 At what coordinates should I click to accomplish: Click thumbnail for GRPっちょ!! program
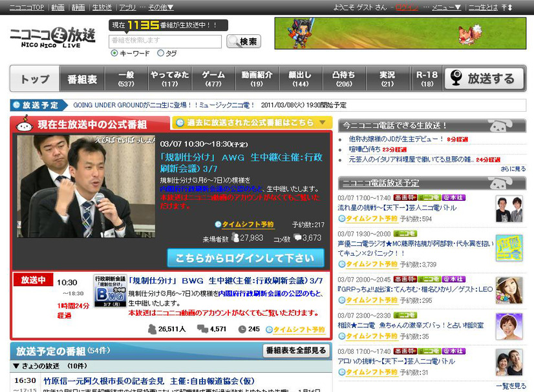pyautogui.click(x=509, y=291)
